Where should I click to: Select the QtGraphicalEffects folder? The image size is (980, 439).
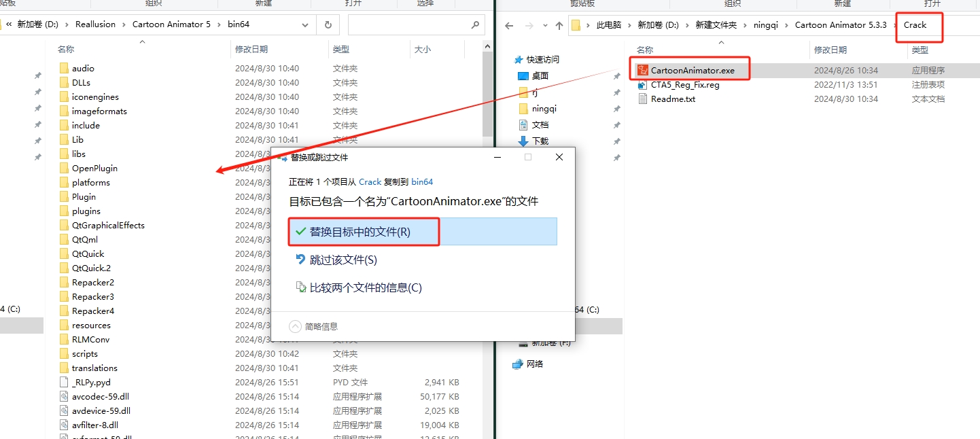coord(108,225)
